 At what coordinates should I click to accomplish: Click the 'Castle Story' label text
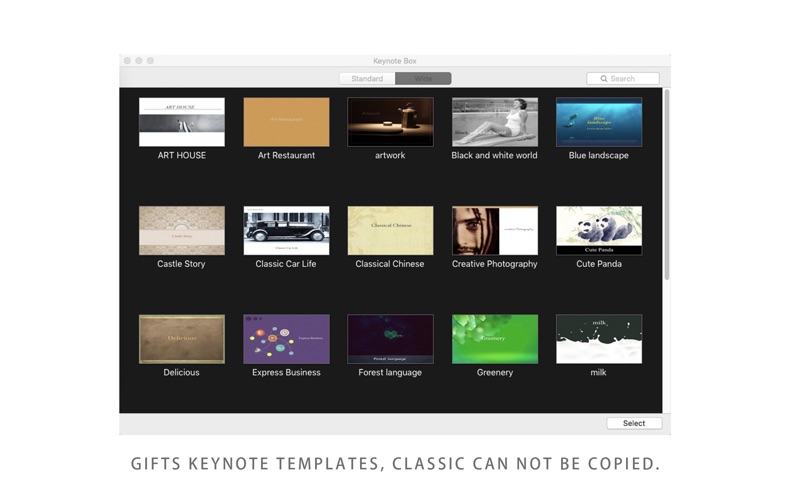(181, 264)
